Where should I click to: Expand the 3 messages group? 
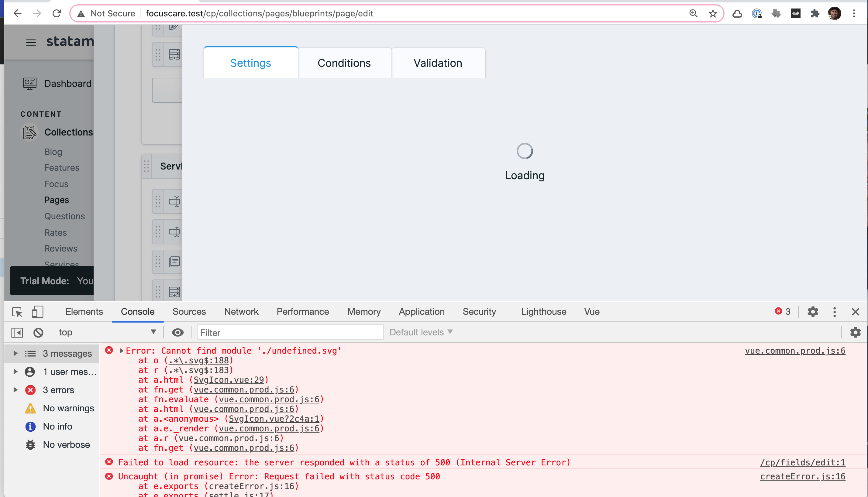(x=15, y=353)
